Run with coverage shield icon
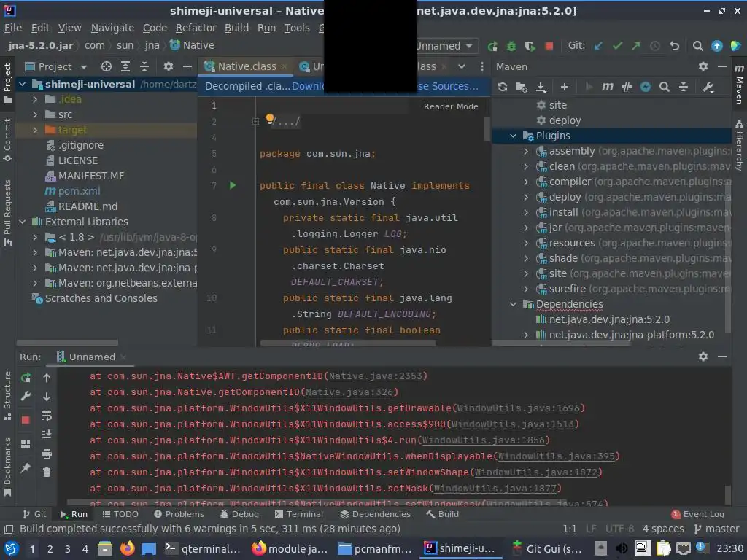747x560 pixels. click(530, 46)
